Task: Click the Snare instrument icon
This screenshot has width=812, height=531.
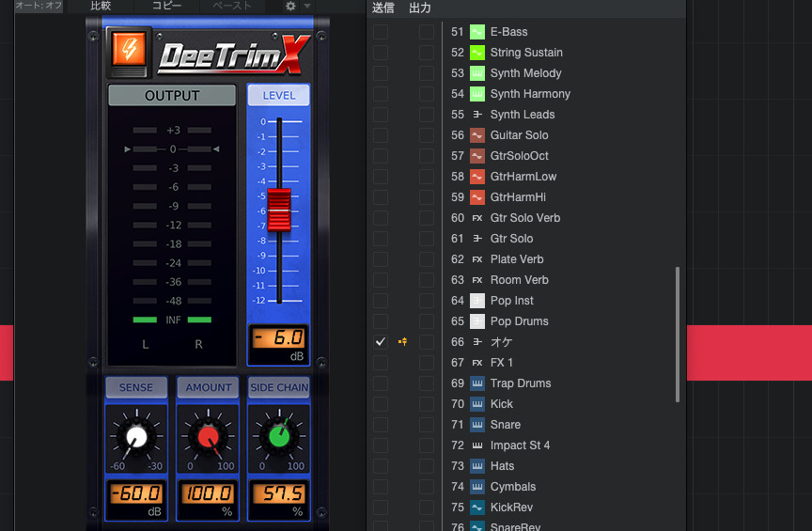Action: pos(476,425)
